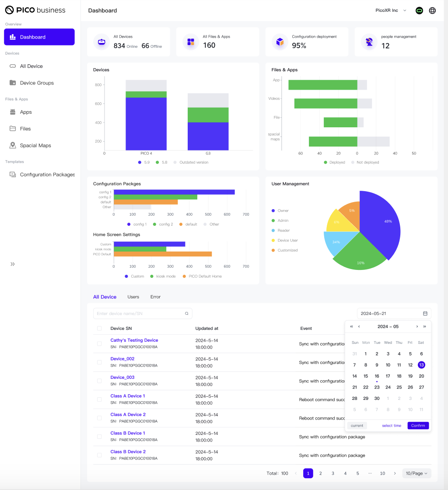This screenshot has width=448, height=490.
Task: Switch to the Users tab
Action: coord(133,297)
